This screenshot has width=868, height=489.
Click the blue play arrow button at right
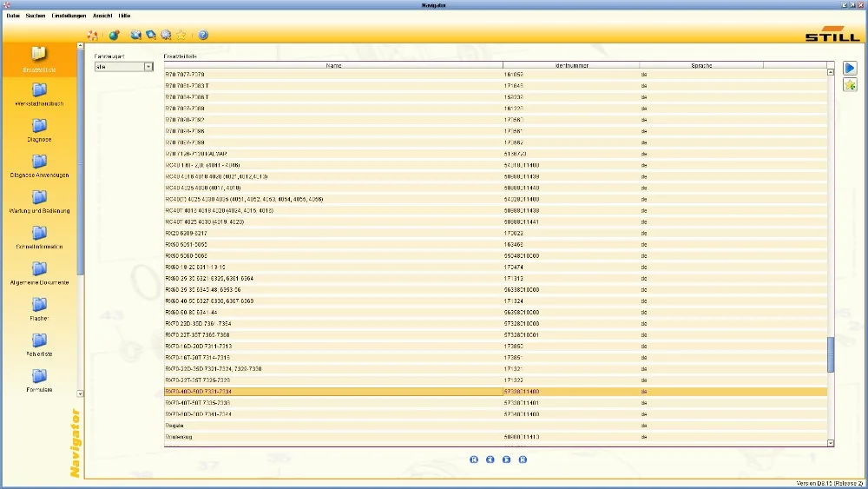[x=850, y=68]
